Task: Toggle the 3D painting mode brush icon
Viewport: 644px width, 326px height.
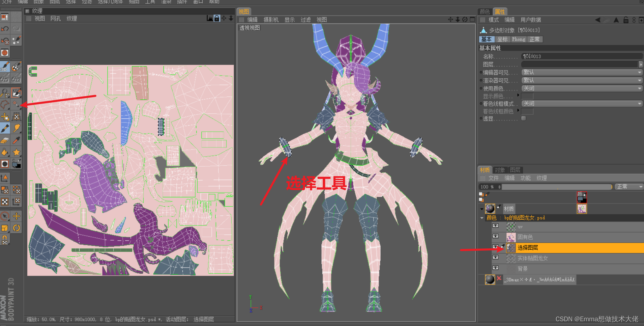Action: pos(5,66)
